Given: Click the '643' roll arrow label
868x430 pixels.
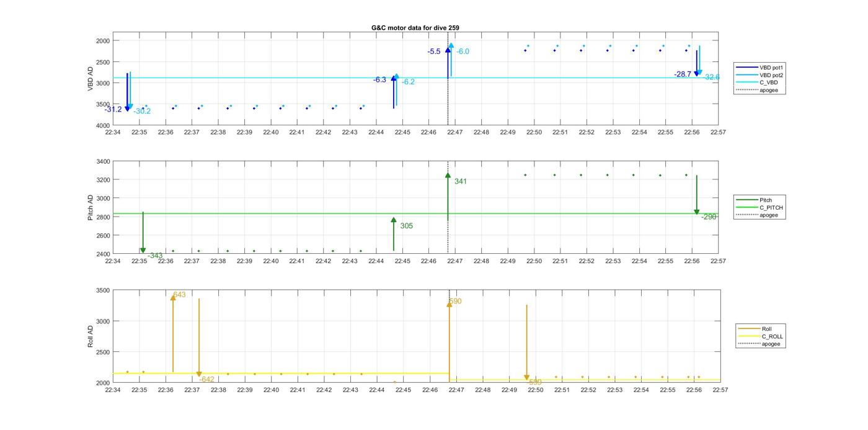Looking at the screenshot, I should coord(179,295).
